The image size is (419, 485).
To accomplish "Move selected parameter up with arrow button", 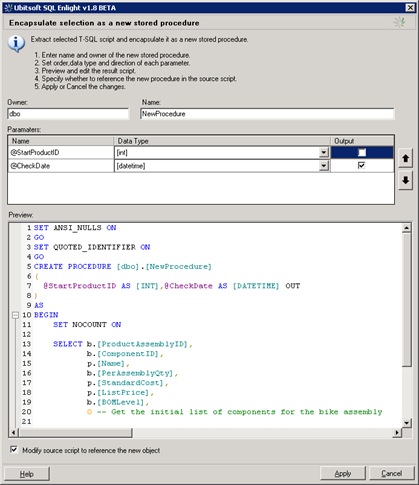I will (405, 158).
